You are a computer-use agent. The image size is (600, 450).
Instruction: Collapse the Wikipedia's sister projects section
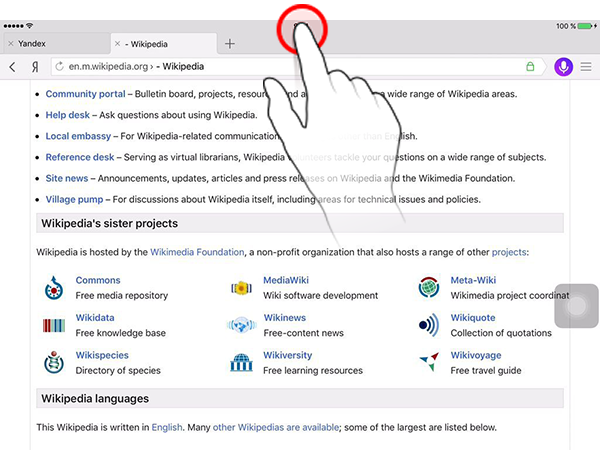300,223
